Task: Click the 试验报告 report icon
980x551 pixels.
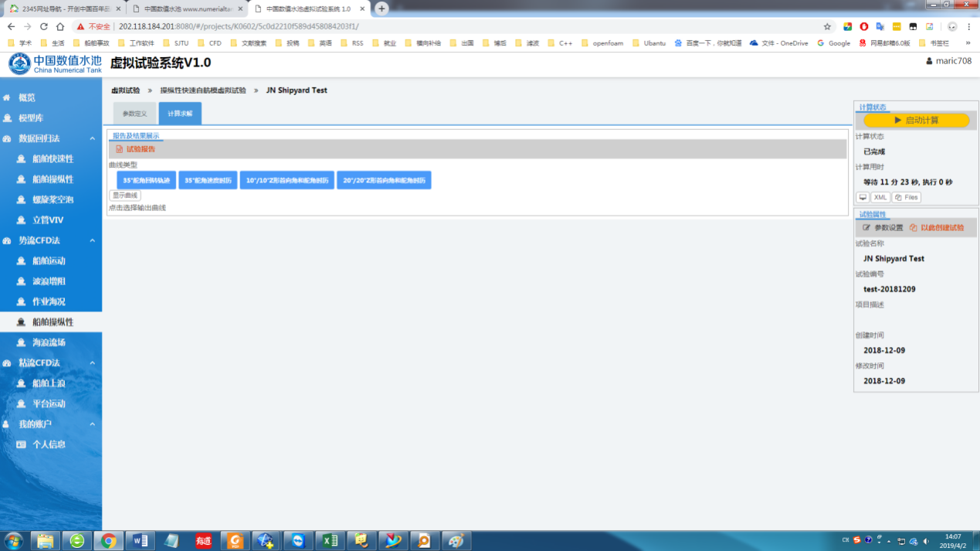Action: coord(119,149)
